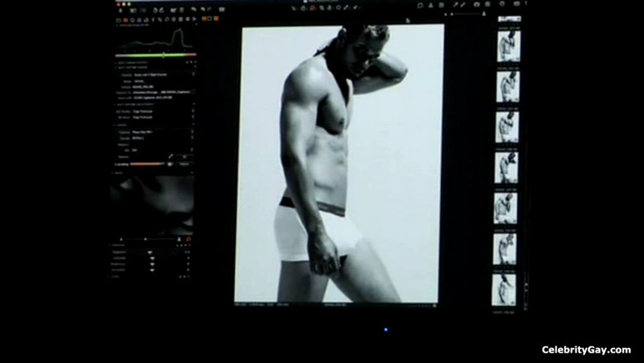Select the last thumbnail in the browser strip

click(x=504, y=289)
